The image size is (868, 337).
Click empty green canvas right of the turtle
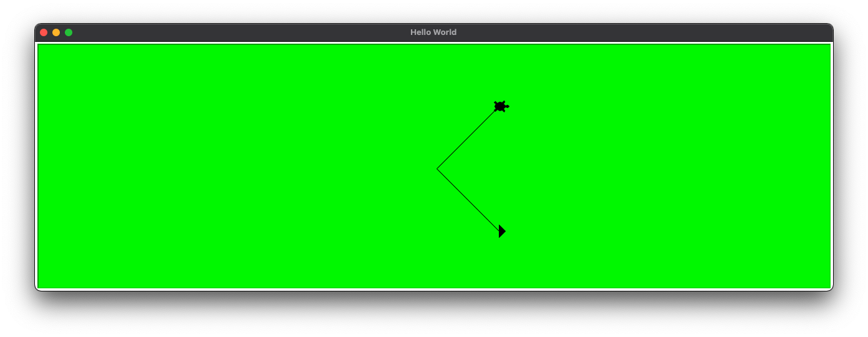655,107
